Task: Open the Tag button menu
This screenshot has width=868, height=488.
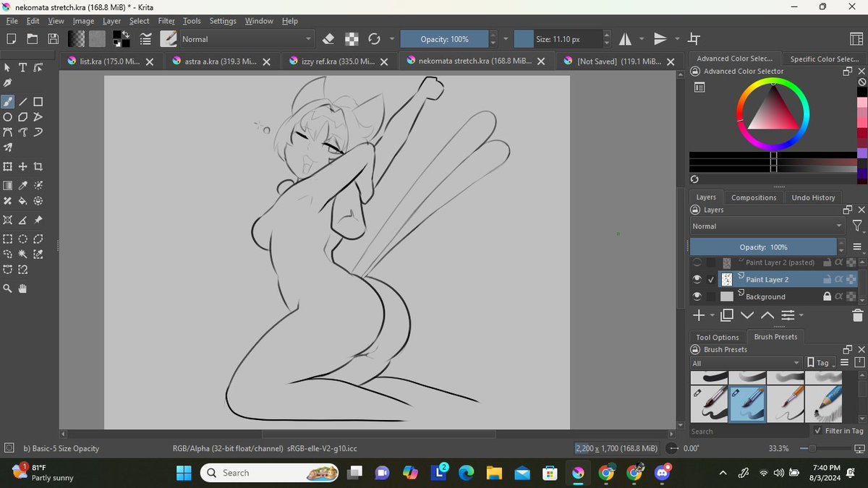Action: (x=822, y=363)
